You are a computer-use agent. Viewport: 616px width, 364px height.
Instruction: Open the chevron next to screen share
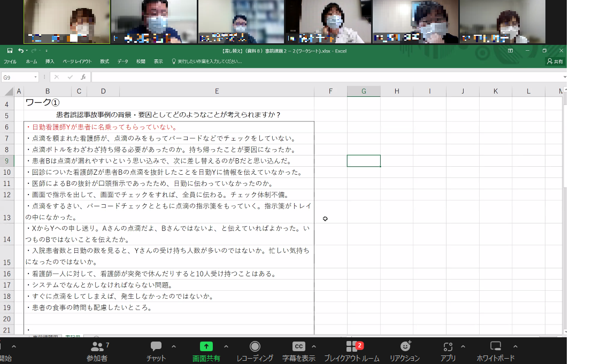tap(226, 346)
